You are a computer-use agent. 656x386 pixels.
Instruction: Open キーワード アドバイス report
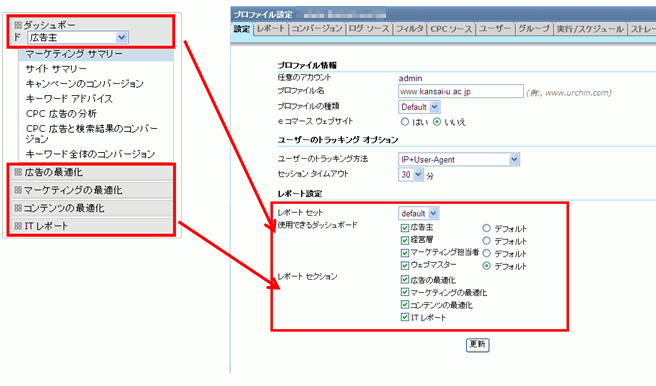pyautogui.click(x=69, y=99)
